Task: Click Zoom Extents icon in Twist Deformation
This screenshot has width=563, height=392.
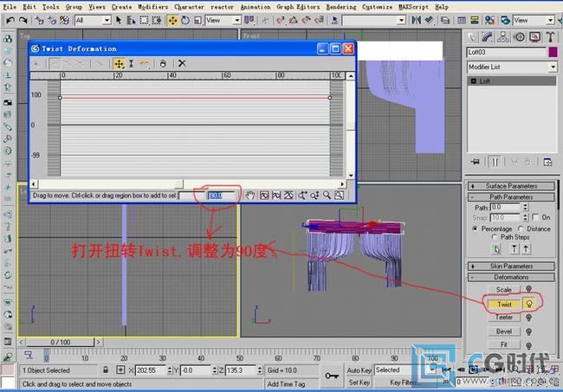Action: coord(264,195)
